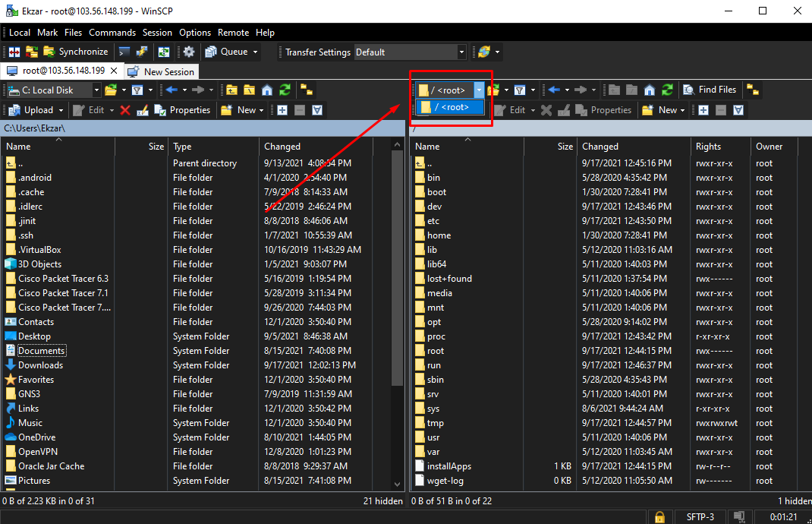Refresh the remote panel
This screenshot has height=524, width=812.
668,90
